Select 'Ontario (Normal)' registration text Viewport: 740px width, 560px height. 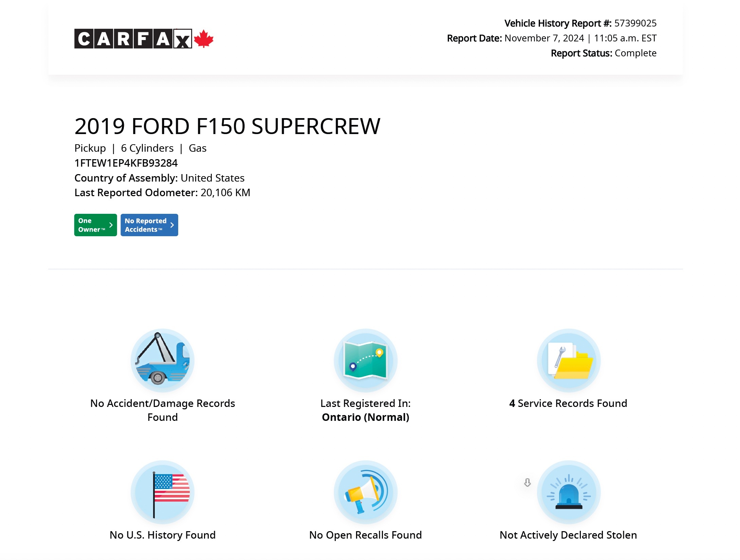[x=366, y=417]
